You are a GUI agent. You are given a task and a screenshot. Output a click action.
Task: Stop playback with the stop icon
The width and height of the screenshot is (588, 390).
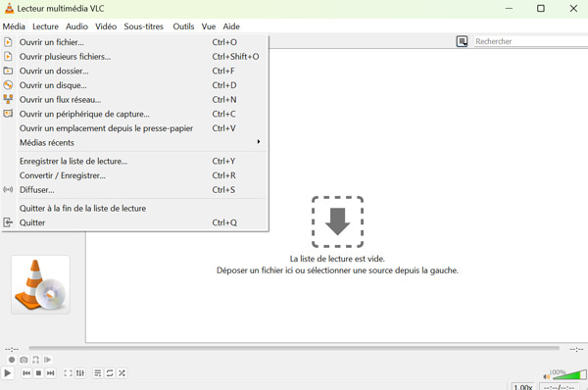pyautogui.click(x=38, y=373)
